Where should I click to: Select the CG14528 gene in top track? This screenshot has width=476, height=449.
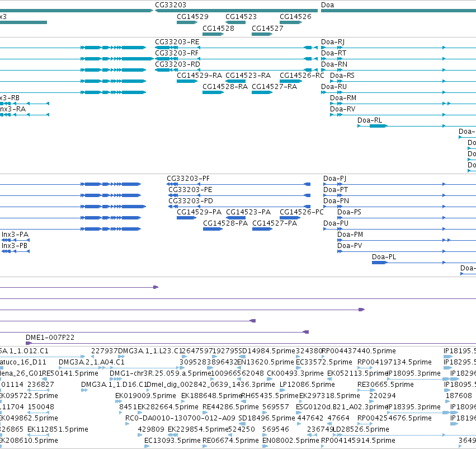coord(213,34)
